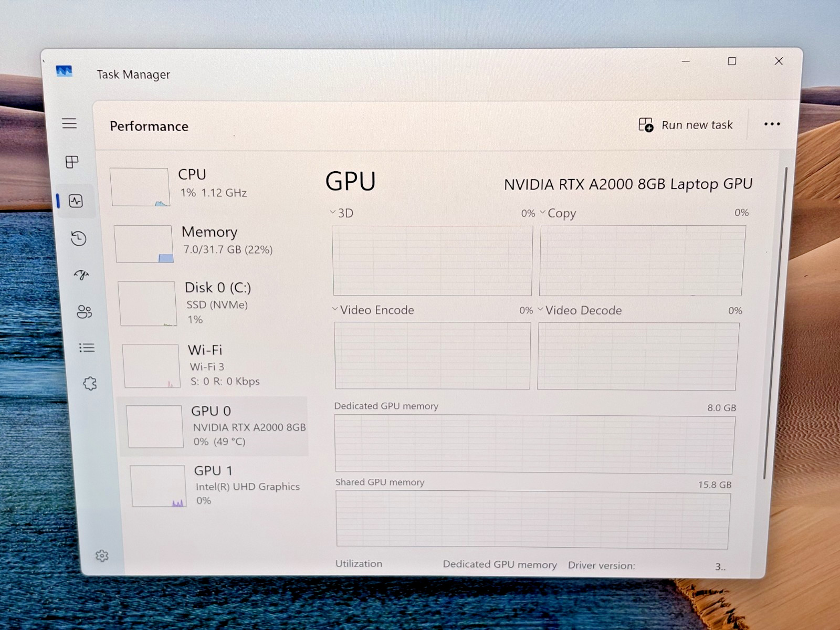
Task: Click the Utilization label
Action: coord(359,564)
